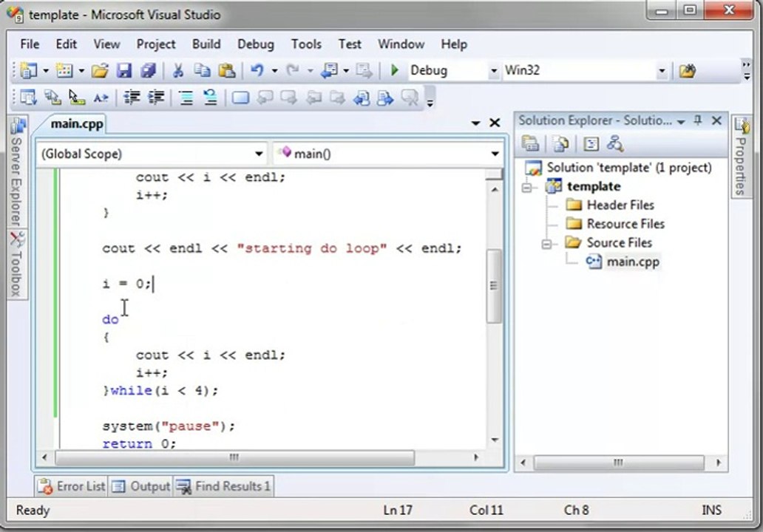The height and width of the screenshot is (532, 763).
Task: Toggle auto-hide pin on Solution Explorer
Action: pos(698,120)
